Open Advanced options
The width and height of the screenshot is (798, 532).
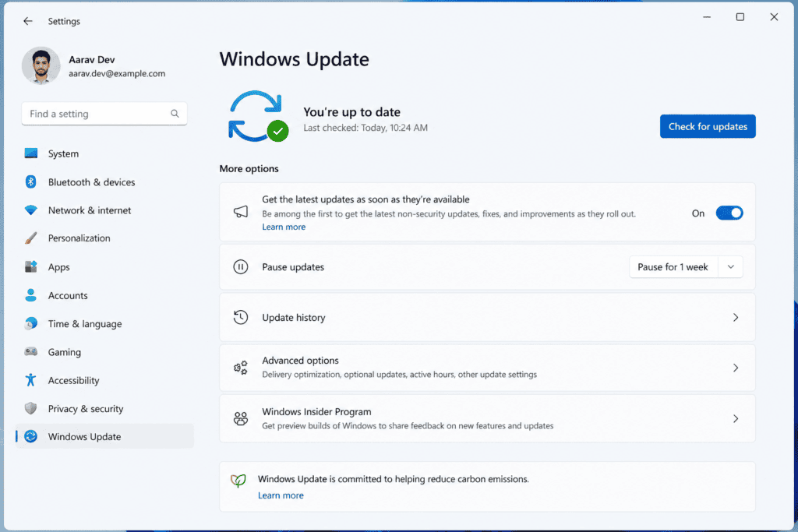[x=487, y=367]
